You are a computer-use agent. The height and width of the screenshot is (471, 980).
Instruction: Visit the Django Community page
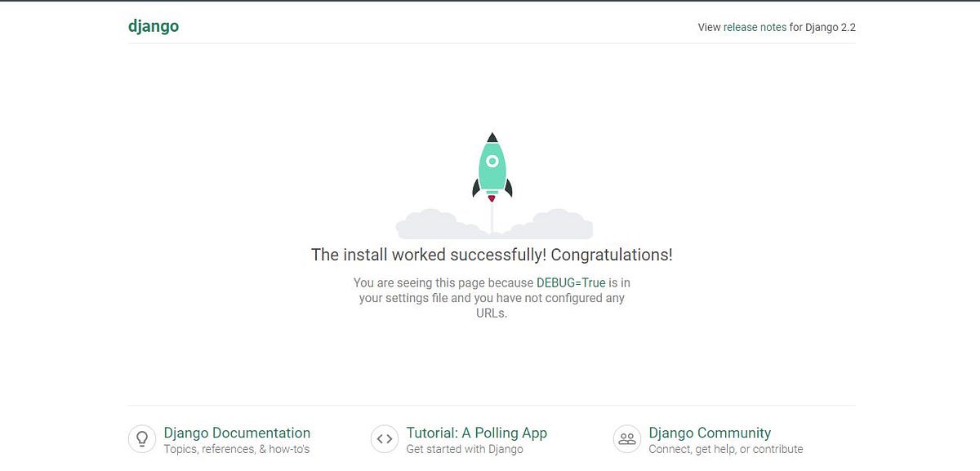(710, 433)
